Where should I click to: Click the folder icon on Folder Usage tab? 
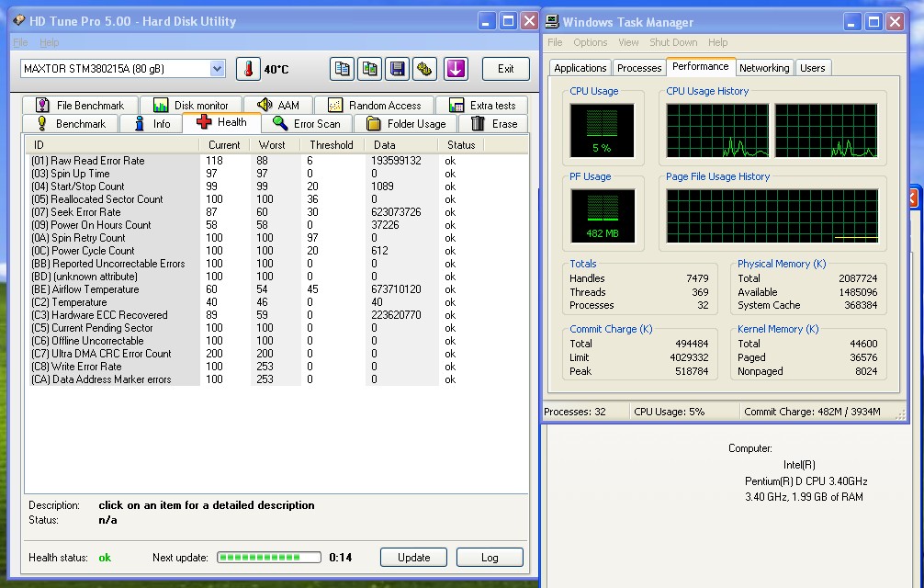(x=374, y=122)
